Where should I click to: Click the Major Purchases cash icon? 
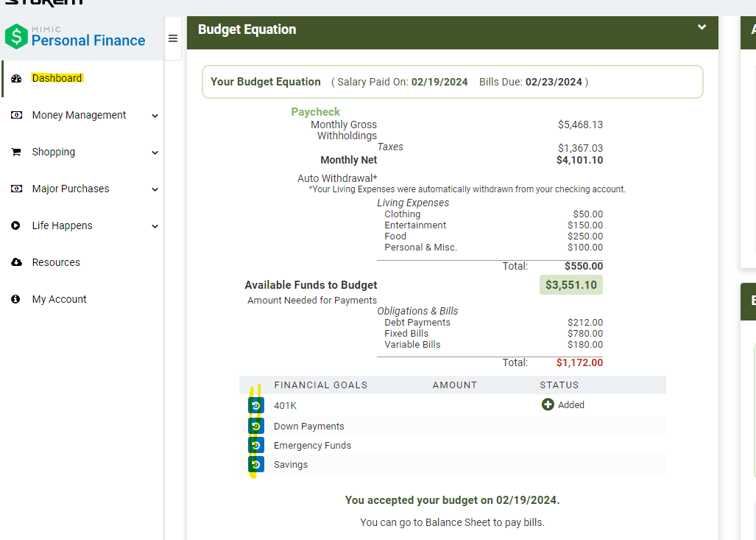(16, 189)
